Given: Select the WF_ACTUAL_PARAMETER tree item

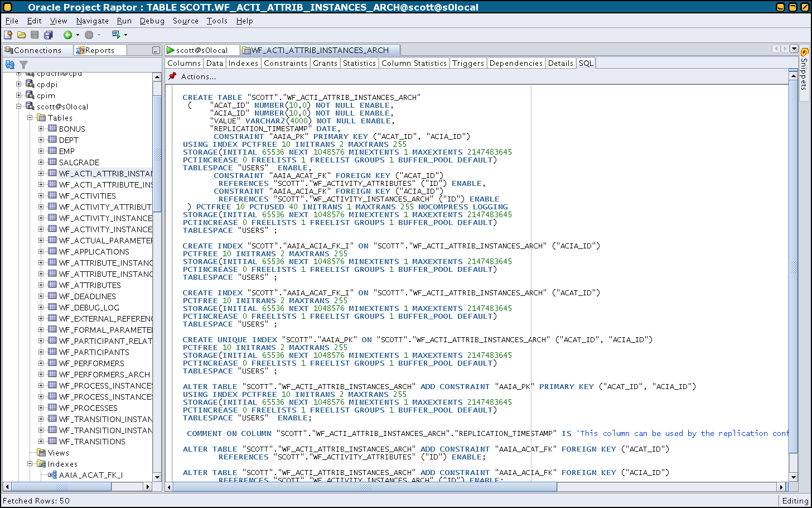Looking at the screenshot, I should coord(105,241).
